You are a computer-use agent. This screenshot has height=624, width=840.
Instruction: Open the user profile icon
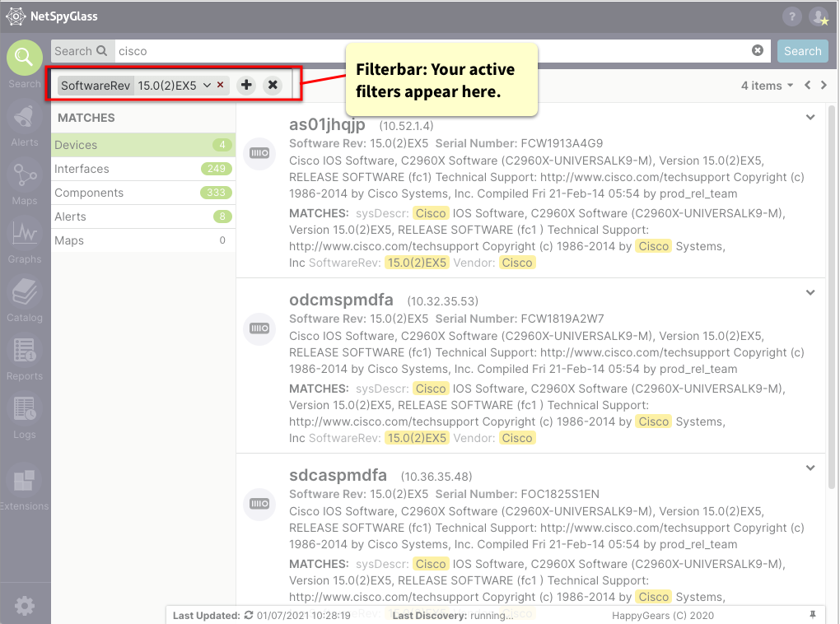point(819,16)
